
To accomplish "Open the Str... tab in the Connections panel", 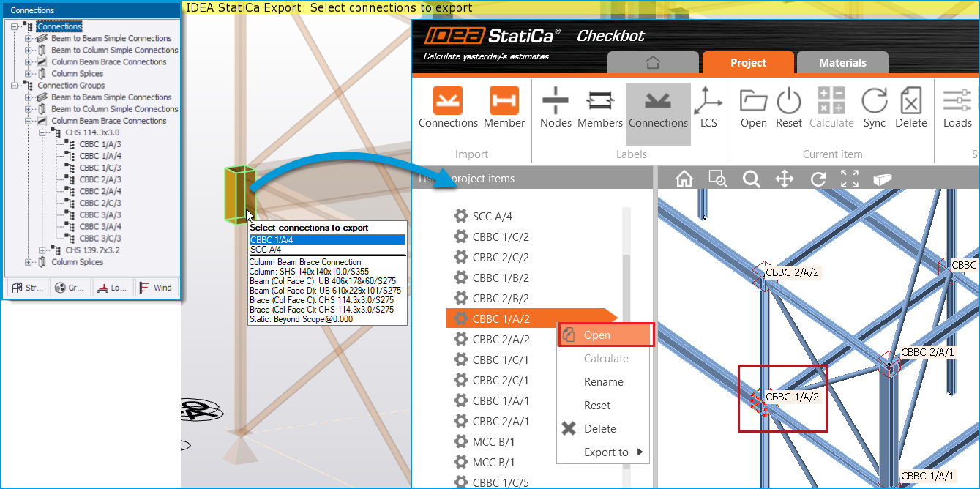I will click(27, 288).
